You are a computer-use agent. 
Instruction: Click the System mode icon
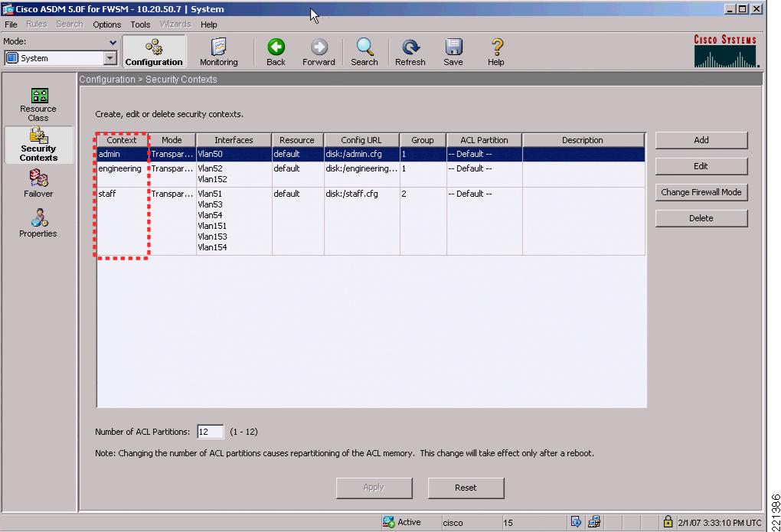coord(12,58)
